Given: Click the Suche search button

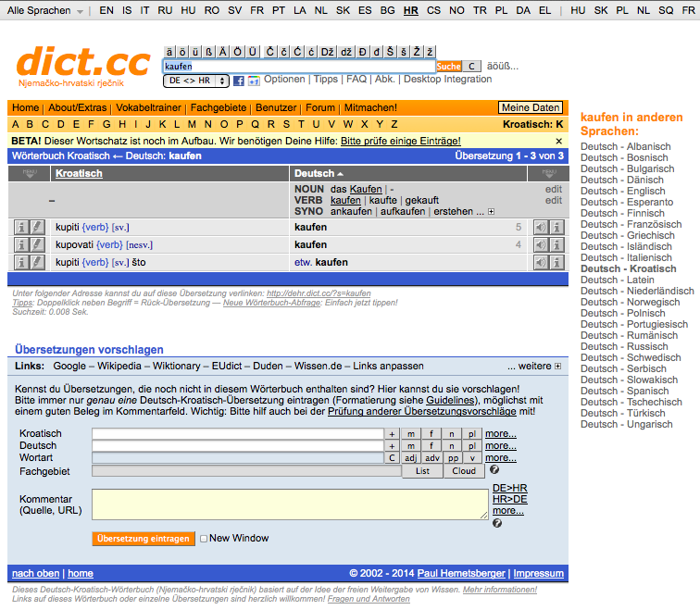Looking at the screenshot, I should point(449,67).
